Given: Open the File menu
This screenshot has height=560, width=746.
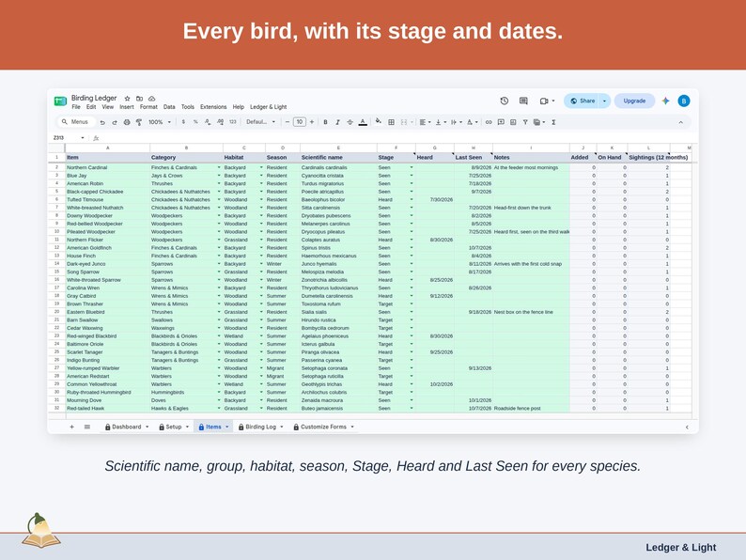Looking at the screenshot, I should (x=76, y=107).
